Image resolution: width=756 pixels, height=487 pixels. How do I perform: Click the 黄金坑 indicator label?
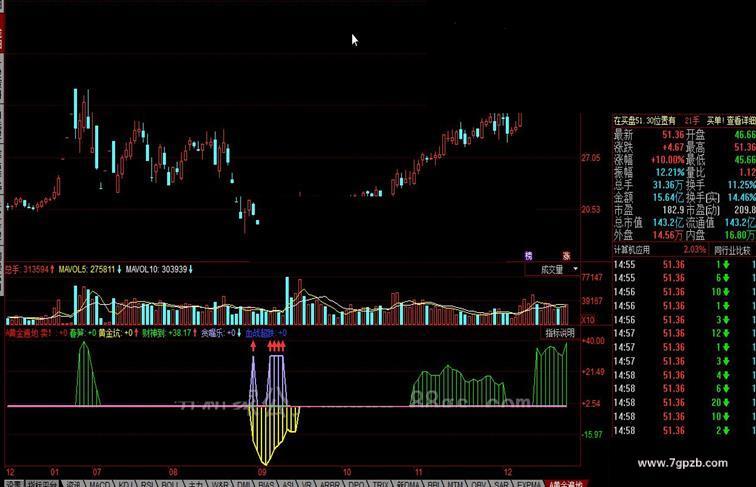[110, 333]
